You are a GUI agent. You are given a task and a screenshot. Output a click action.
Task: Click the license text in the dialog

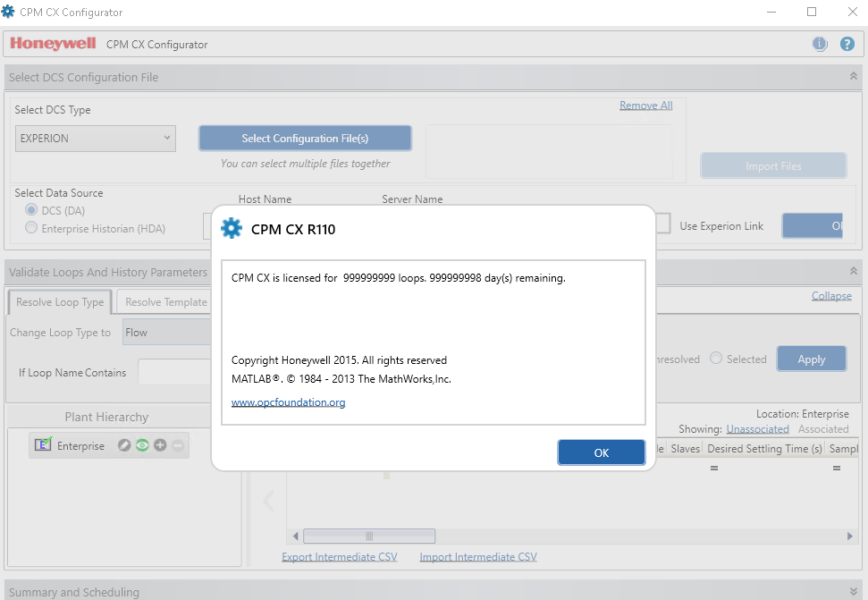click(x=399, y=278)
